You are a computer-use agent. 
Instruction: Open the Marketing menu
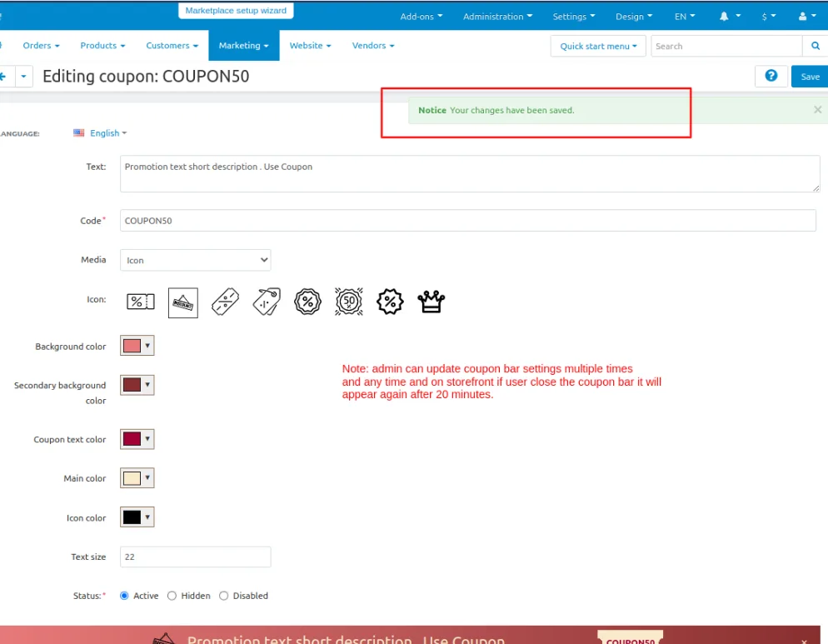pyautogui.click(x=244, y=46)
